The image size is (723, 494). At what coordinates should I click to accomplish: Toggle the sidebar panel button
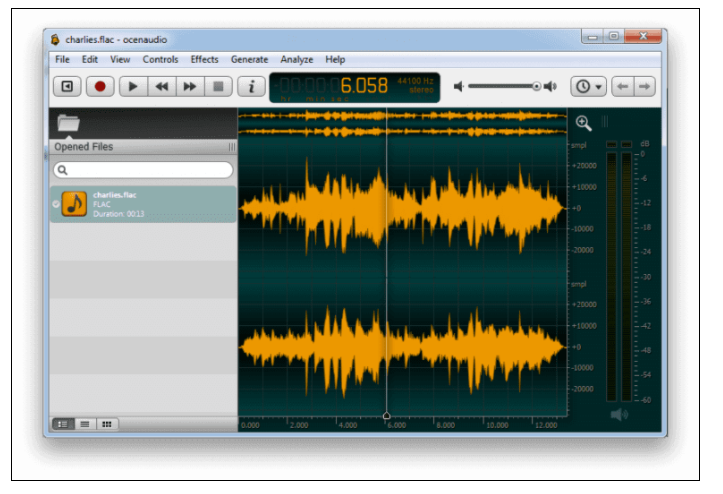pos(68,87)
